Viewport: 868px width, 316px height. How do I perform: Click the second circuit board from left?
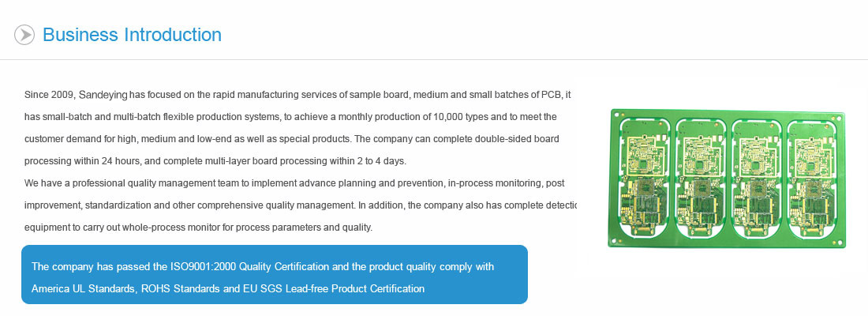pos(700,178)
